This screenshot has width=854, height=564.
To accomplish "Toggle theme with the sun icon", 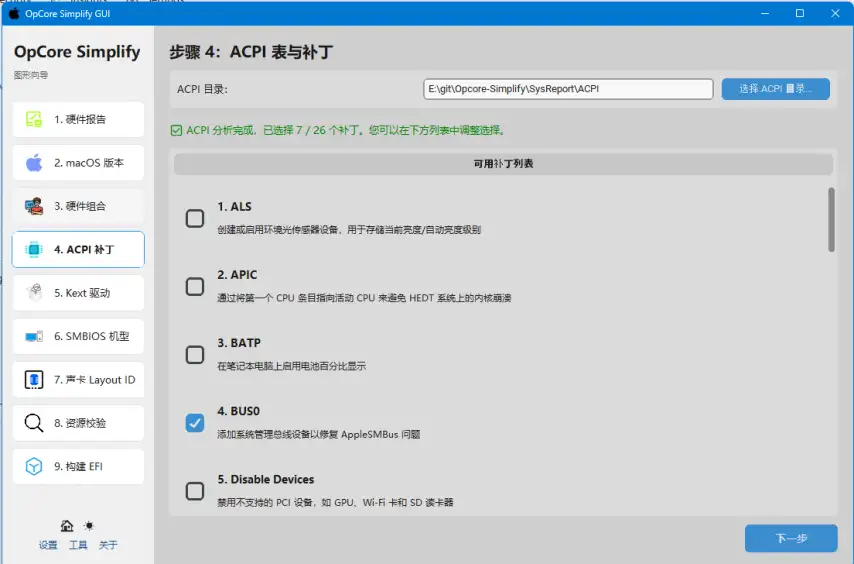I will pos(89,526).
